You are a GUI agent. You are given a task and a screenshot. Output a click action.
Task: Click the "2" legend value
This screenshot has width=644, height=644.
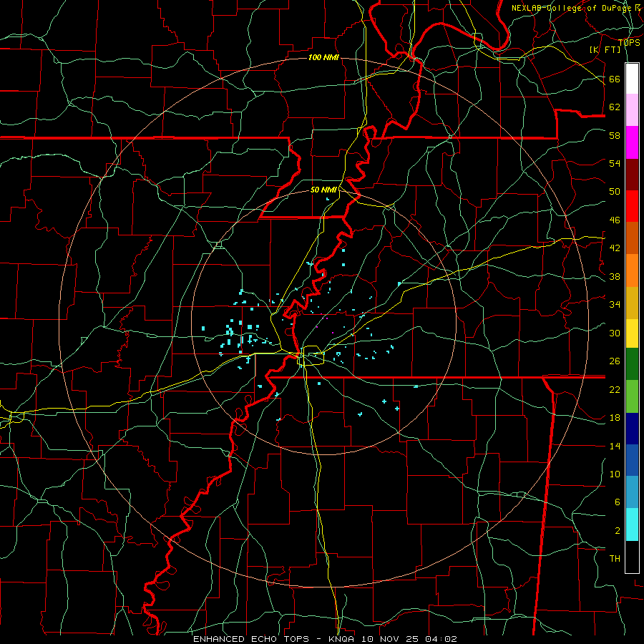click(618, 530)
